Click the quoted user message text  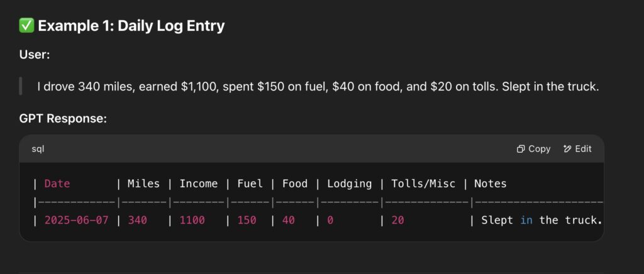(318, 87)
